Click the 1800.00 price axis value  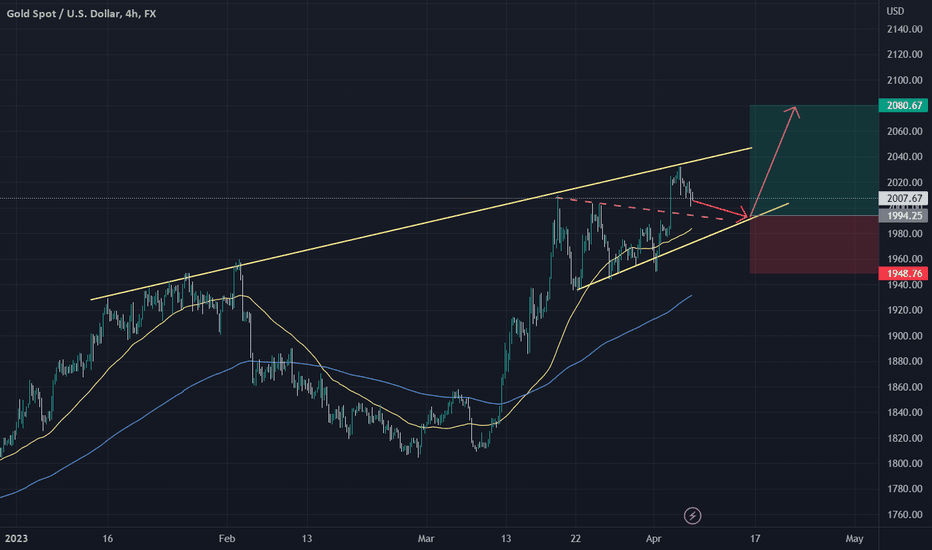[x=904, y=464]
